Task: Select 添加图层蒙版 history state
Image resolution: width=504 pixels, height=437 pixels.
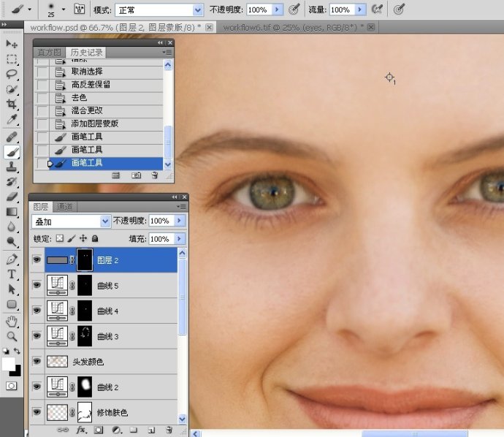Action: (99, 123)
